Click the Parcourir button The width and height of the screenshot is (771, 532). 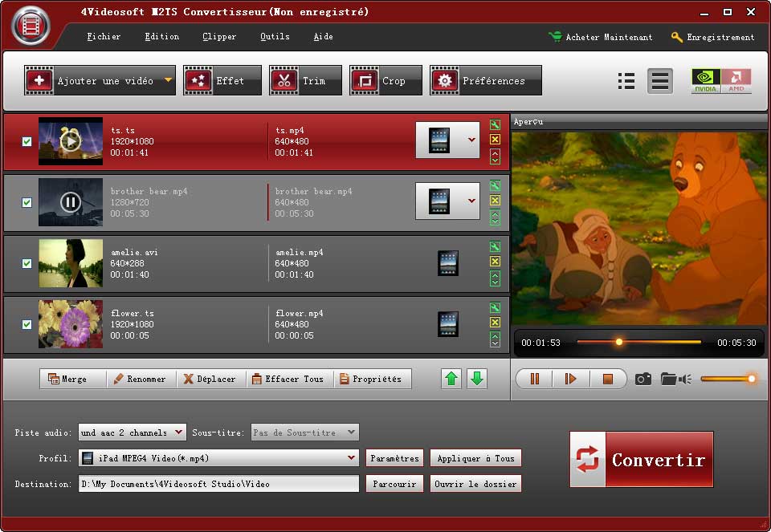[x=394, y=484]
